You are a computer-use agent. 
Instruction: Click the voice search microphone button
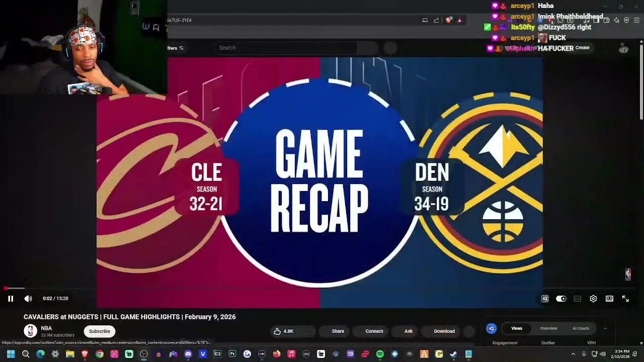(x=390, y=48)
